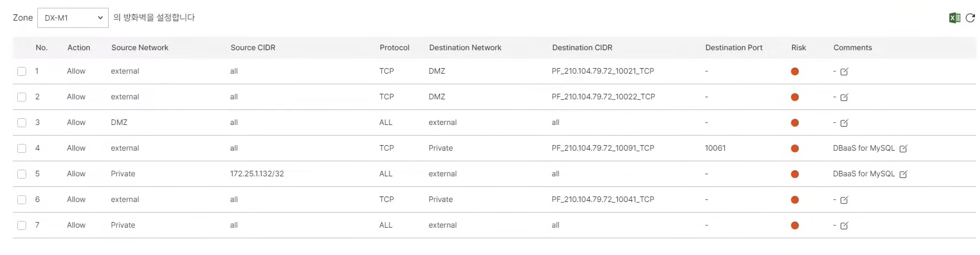The image size is (980, 255).
Task: Click PF_210.104.79.72_10021_TCP destination CIDR
Action: [x=603, y=71]
